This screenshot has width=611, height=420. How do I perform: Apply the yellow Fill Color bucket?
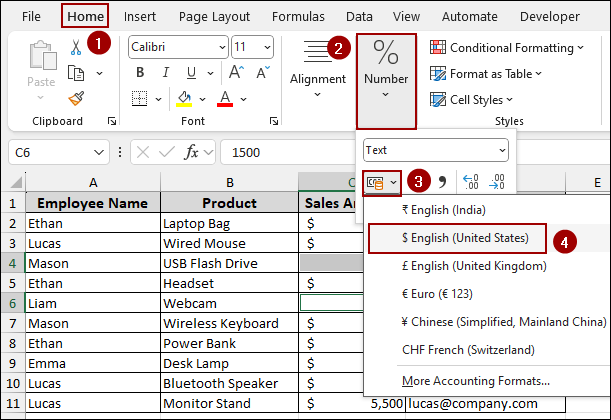coord(184,99)
